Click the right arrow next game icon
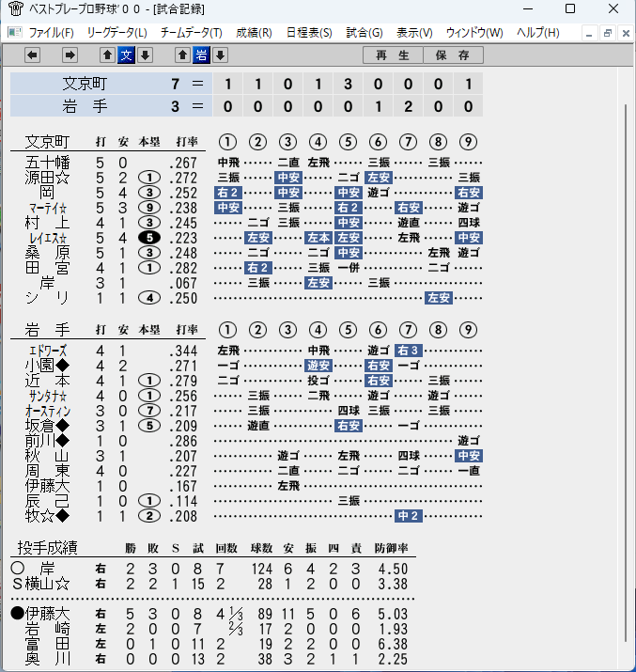 tap(70, 55)
